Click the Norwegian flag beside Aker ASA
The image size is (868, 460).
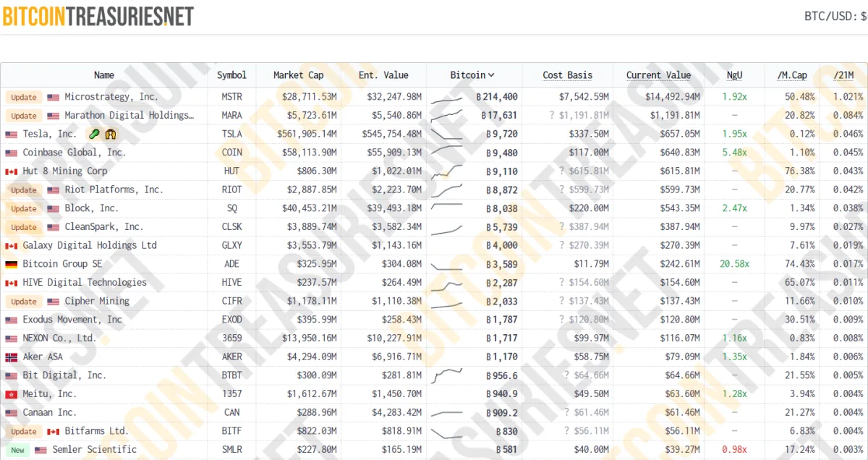(x=11, y=357)
